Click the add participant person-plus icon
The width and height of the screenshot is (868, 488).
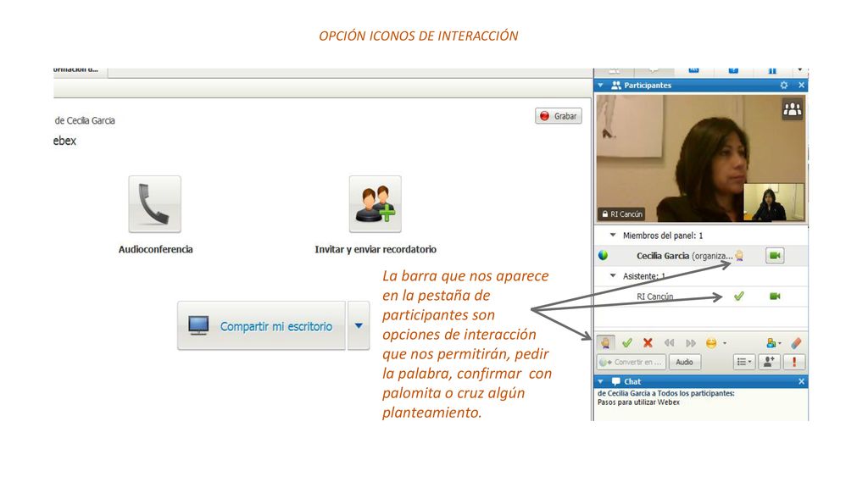769,362
